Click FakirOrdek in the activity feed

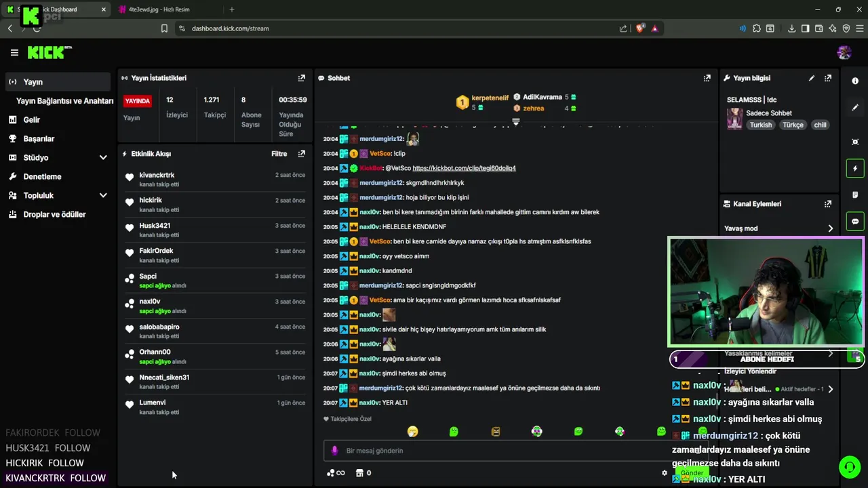[156, 251]
